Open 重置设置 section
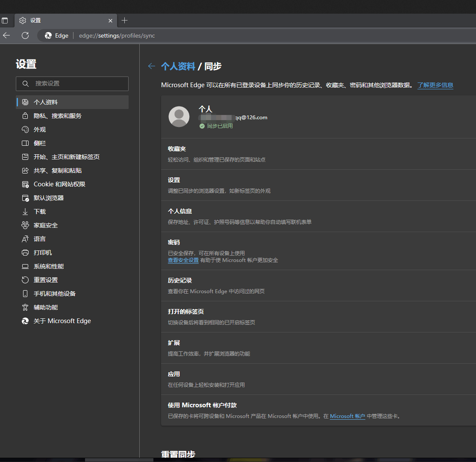Screen dimensions: 476x462 [x=72, y=280]
